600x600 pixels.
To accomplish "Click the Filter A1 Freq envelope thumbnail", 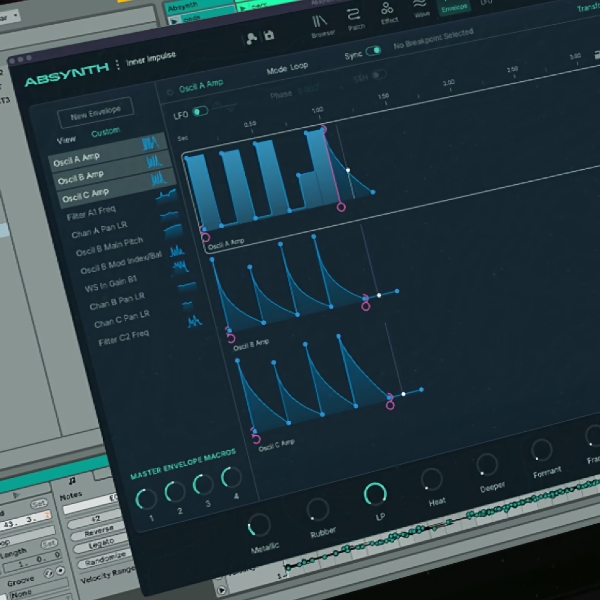I will pos(166,196).
